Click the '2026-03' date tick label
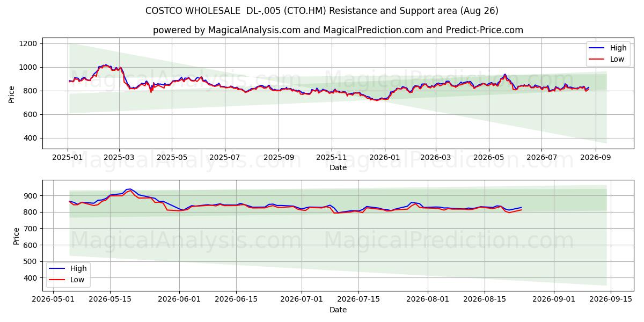The height and width of the screenshot is (322, 644). [x=435, y=158]
